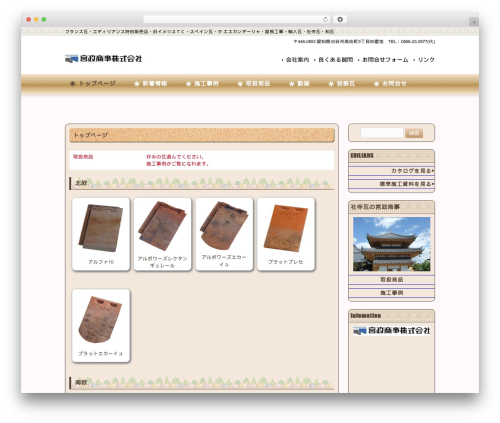Click the トップページ page title bar
The height and width of the screenshot is (423, 500).
coord(202,135)
